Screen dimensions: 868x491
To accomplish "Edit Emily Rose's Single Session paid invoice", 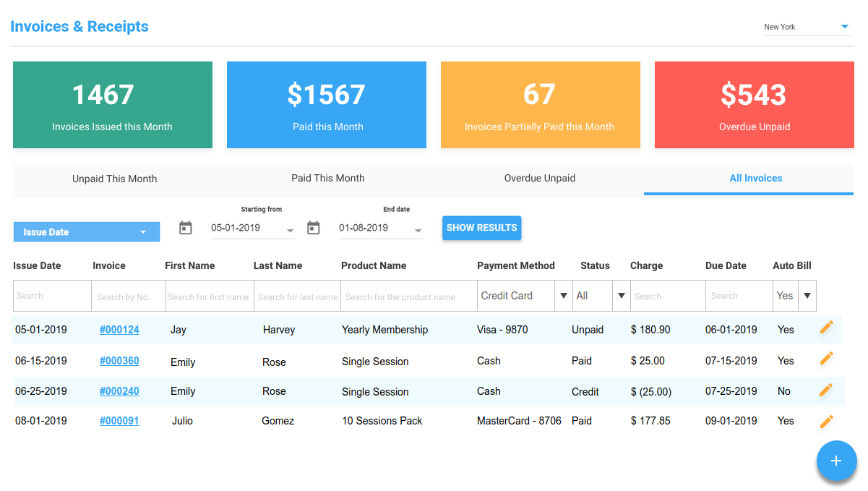I will [x=825, y=359].
